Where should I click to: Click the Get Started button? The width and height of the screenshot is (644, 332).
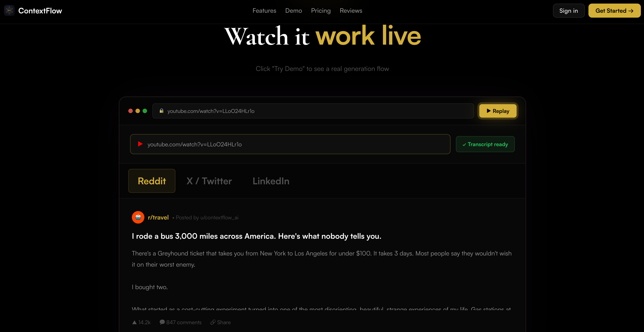click(x=614, y=10)
